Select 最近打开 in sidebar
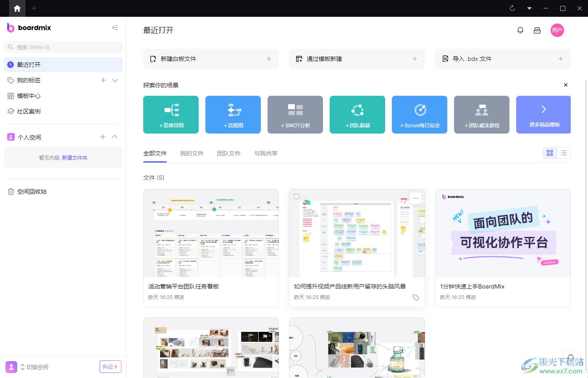This screenshot has width=588, height=378. point(63,65)
